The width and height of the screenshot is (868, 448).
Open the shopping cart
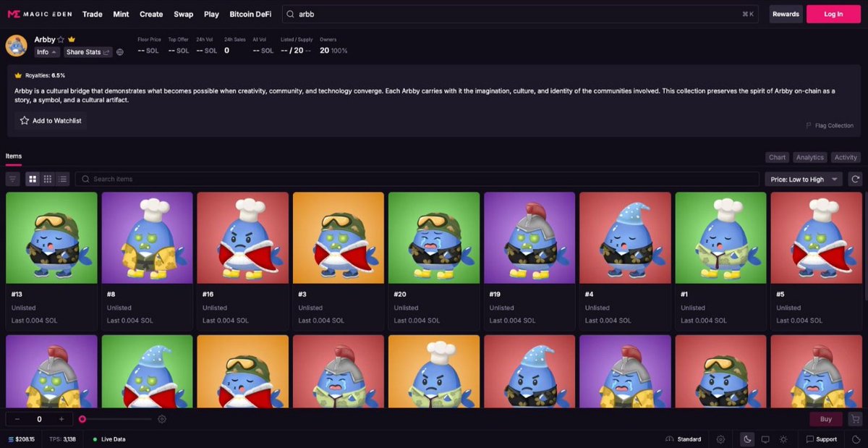pyautogui.click(x=855, y=419)
